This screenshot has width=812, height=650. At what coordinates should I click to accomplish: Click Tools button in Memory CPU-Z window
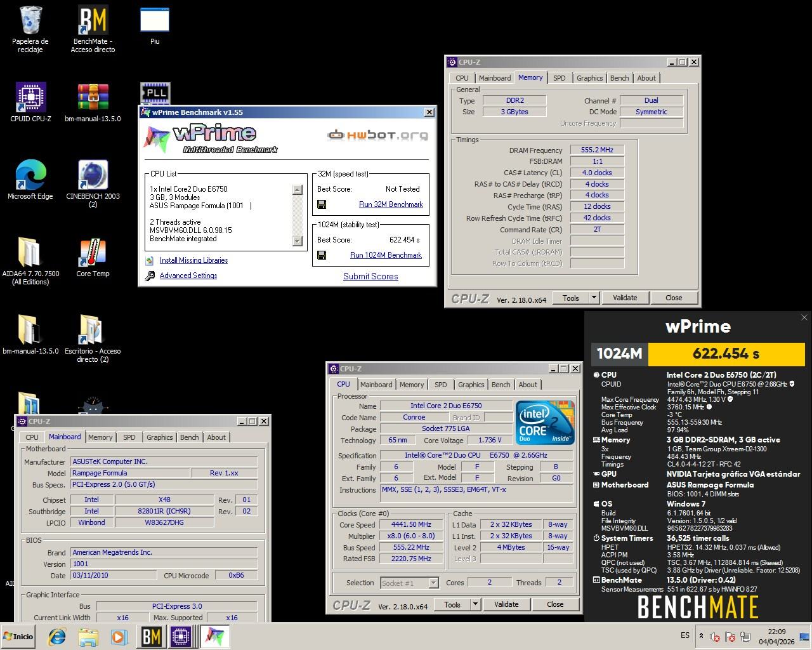tap(571, 298)
